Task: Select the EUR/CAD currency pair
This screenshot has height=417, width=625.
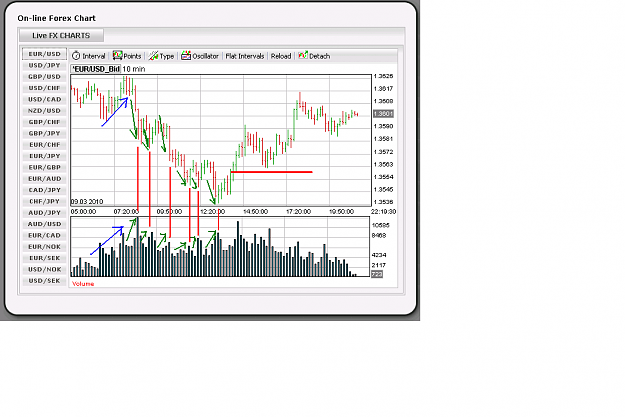Action: 45,235
